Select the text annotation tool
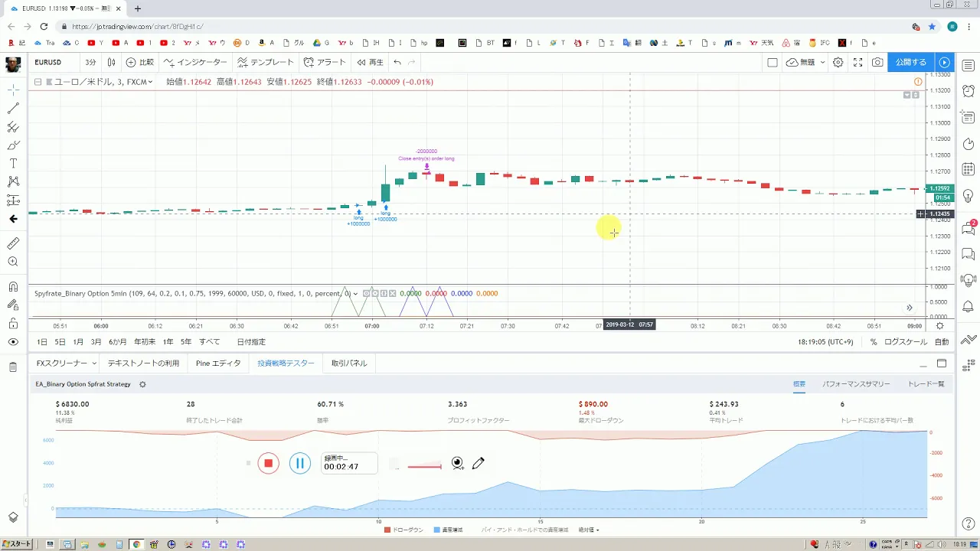The width and height of the screenshot is (980, 551). click(x=13, y=164)
